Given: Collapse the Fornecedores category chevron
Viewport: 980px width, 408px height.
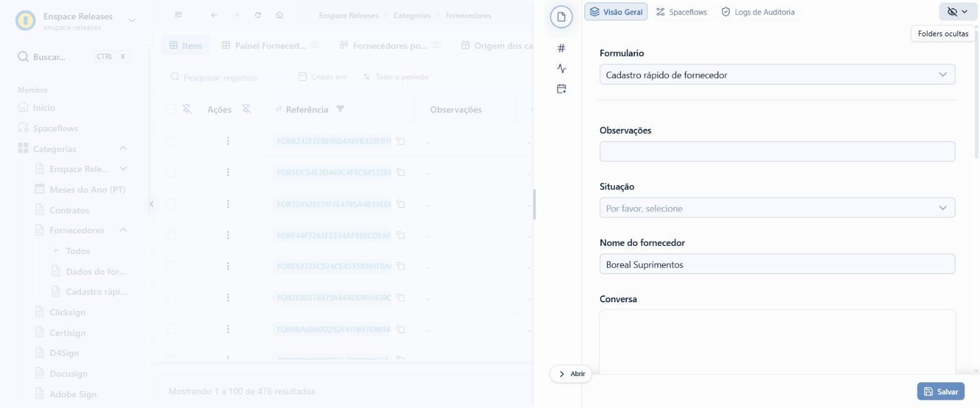Looking at the screenshot, I should point(123,230).
